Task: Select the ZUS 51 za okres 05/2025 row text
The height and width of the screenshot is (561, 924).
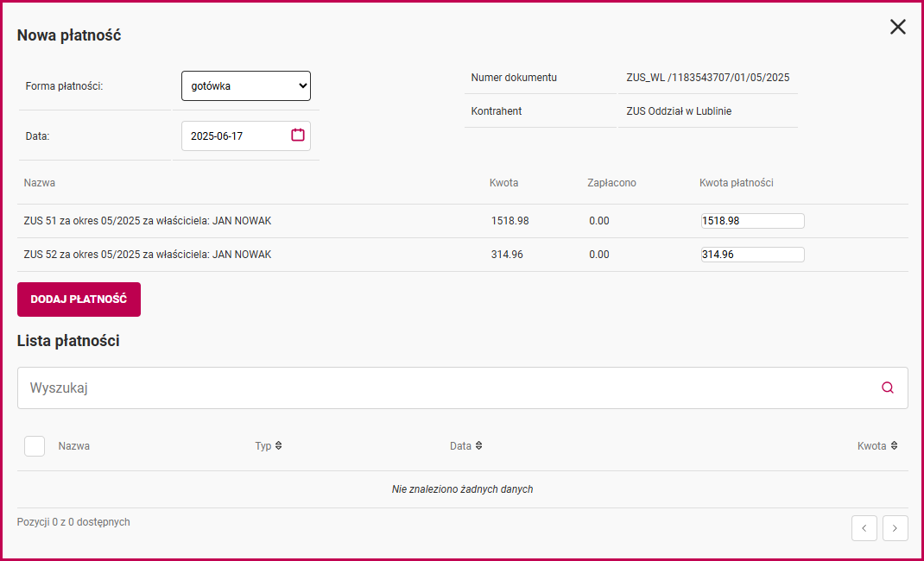Action: click(x=148, y=221)
